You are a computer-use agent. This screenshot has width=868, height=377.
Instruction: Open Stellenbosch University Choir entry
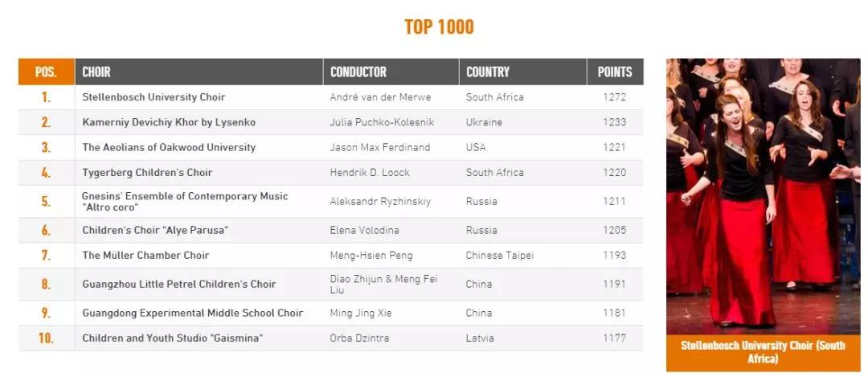tap(154, 97)
